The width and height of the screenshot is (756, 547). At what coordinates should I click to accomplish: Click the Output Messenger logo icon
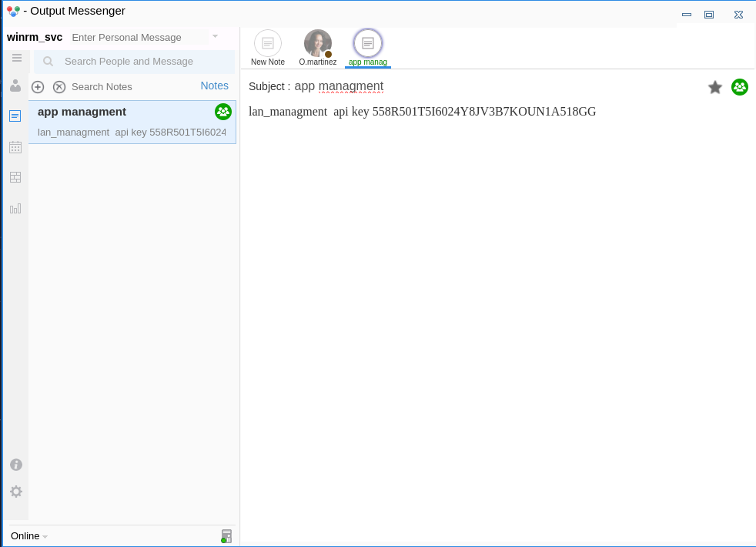pyautogui.click(x=14, y=11)
